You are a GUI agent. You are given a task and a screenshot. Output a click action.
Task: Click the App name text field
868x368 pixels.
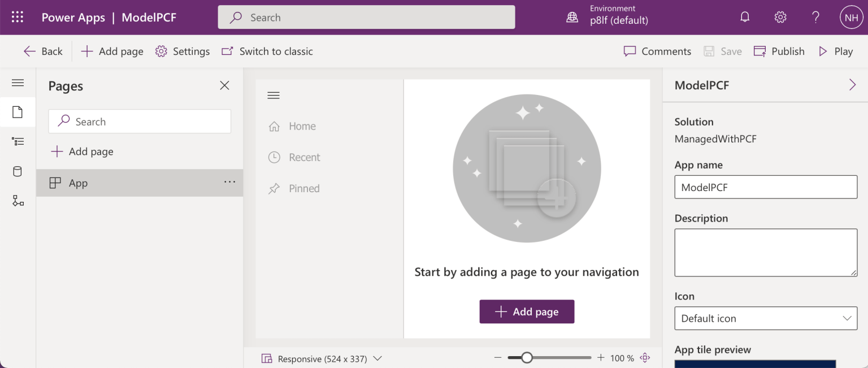pos(766,187)
